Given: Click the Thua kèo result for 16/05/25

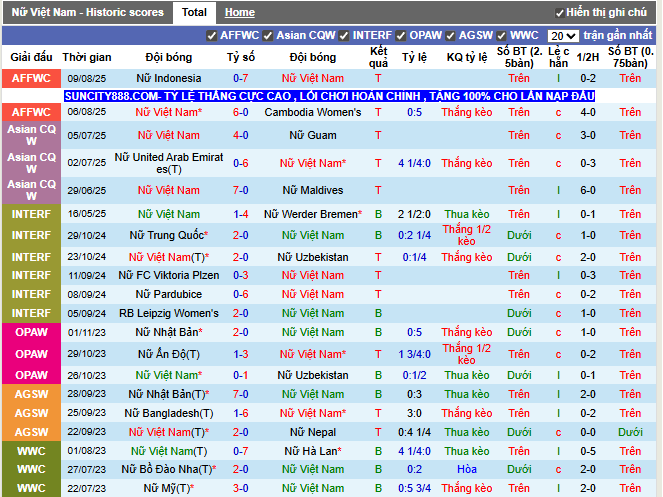Looking at the screenshot, I should [x=467, y=214].
